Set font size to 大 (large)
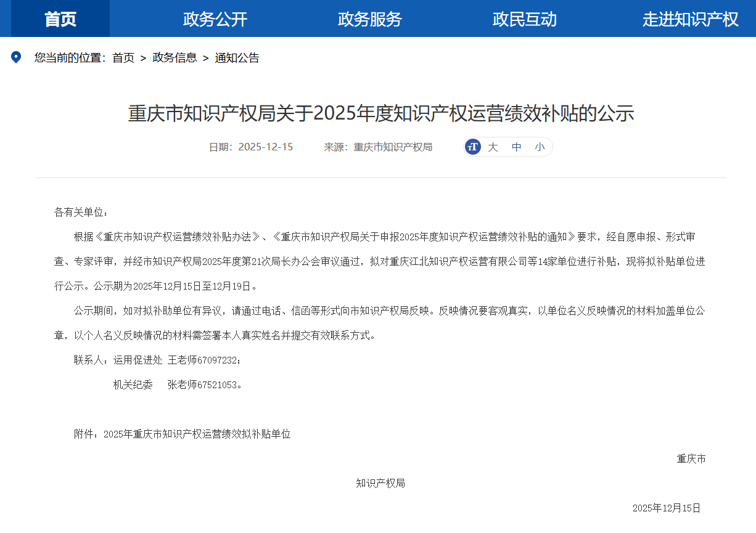756x533 pixels. pos(493,147)
